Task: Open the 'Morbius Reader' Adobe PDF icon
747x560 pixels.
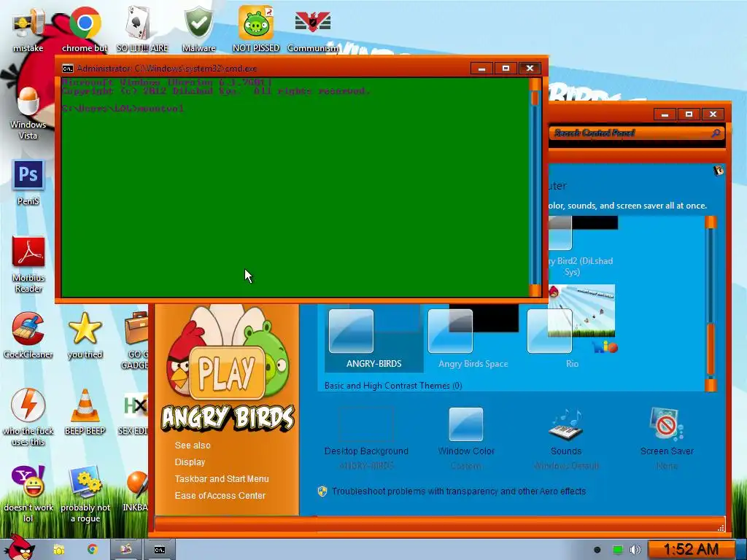Action: pos(28,264)
